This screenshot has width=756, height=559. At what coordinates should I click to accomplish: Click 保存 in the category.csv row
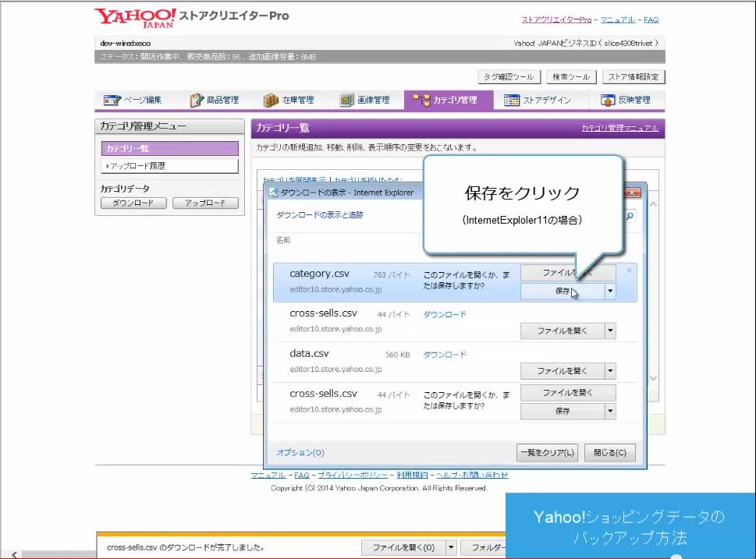click(x=563, y=291)
